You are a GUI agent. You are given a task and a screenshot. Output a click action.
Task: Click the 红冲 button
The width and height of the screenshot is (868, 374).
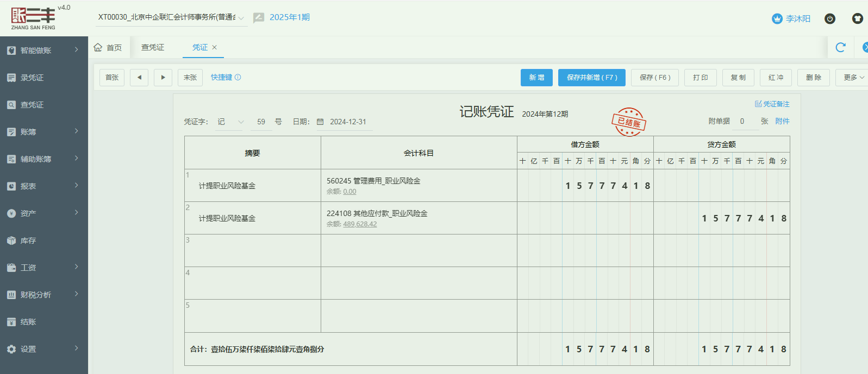776,78
